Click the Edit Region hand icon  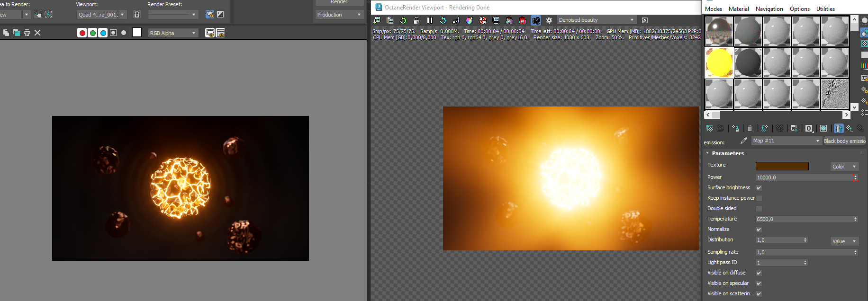coord(38,14)
